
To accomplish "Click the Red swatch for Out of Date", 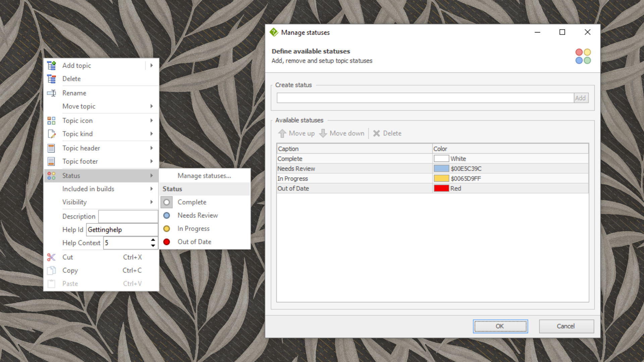I will [441, 188].
